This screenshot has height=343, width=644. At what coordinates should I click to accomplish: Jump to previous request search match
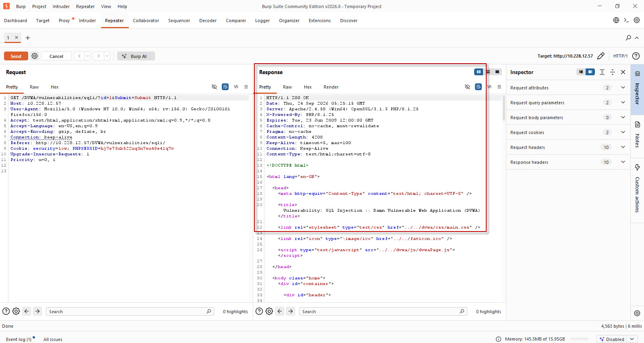[27, 311]
